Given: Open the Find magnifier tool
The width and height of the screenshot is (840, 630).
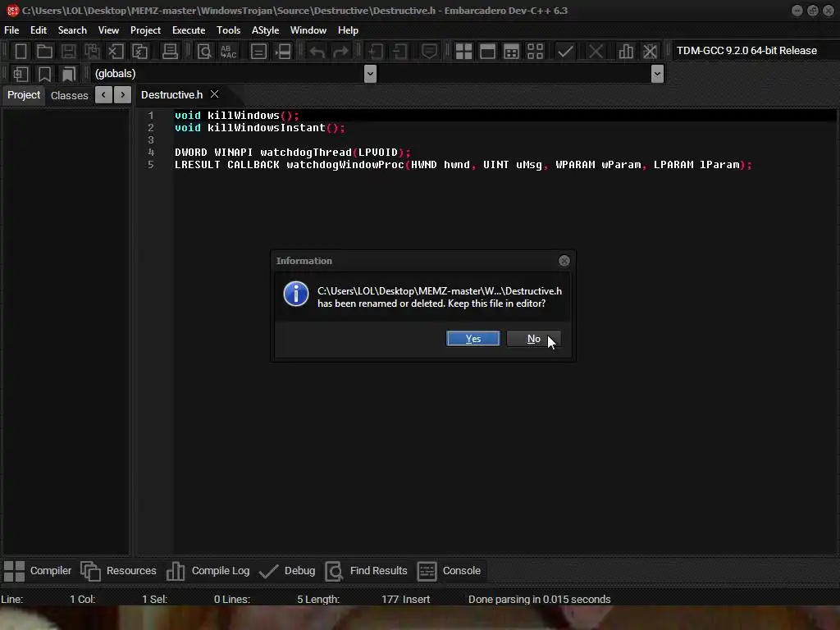Looking at the screenshot, I should pyautogui.click(x=204, y=52).
